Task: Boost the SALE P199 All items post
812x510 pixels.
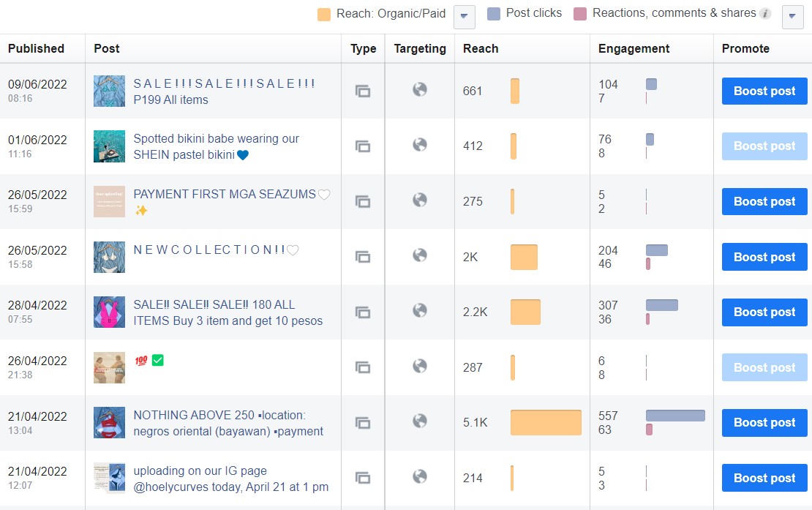Action: tap(764, 91)
